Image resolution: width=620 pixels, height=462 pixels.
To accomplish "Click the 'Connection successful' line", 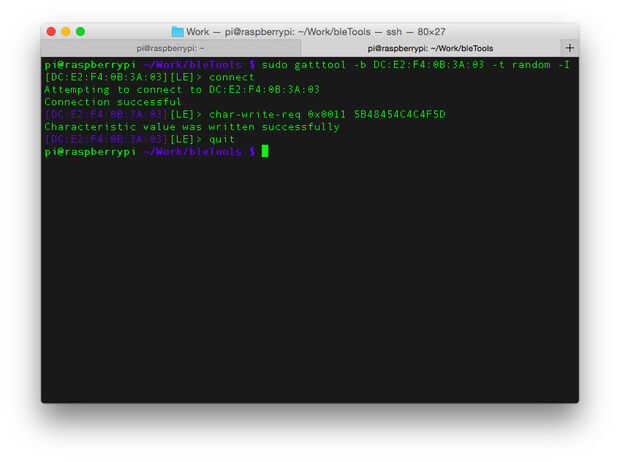I will (113, 102).
